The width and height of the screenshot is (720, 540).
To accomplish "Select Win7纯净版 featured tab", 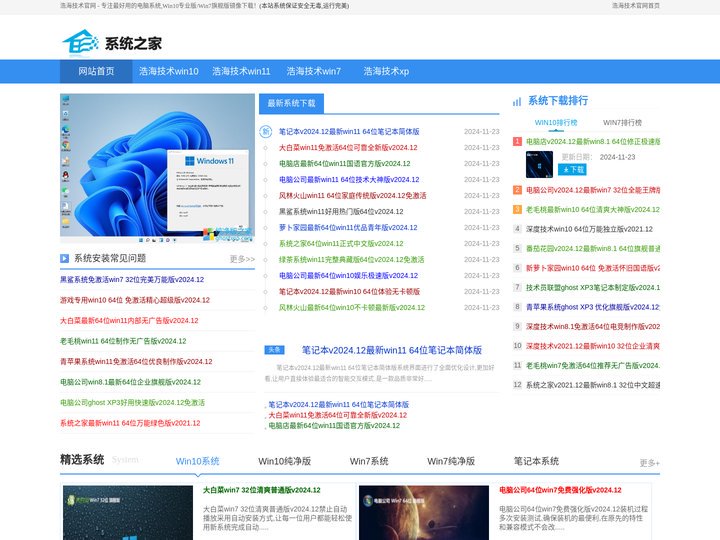I will click(x=451, y=461).
